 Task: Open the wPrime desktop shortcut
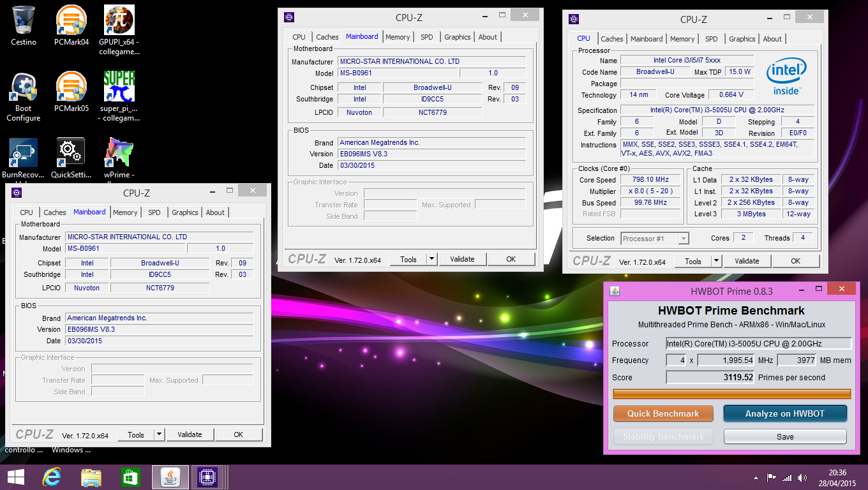(119, 158)
